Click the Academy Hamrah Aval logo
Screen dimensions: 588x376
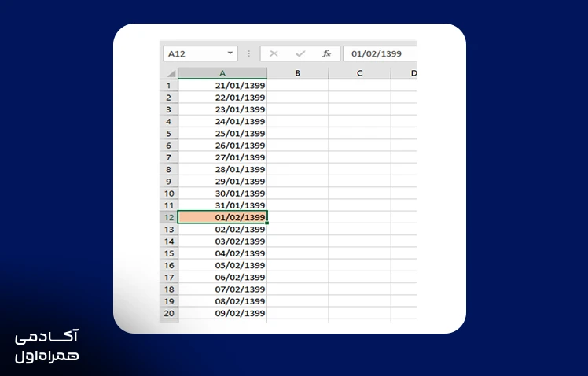click(x=47, y=346)
